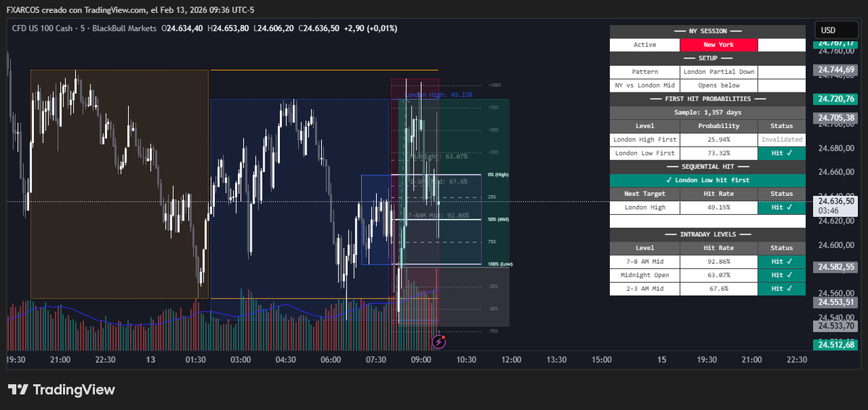
Task: Click the TradingView logo
Action: [x=61, y=390]
